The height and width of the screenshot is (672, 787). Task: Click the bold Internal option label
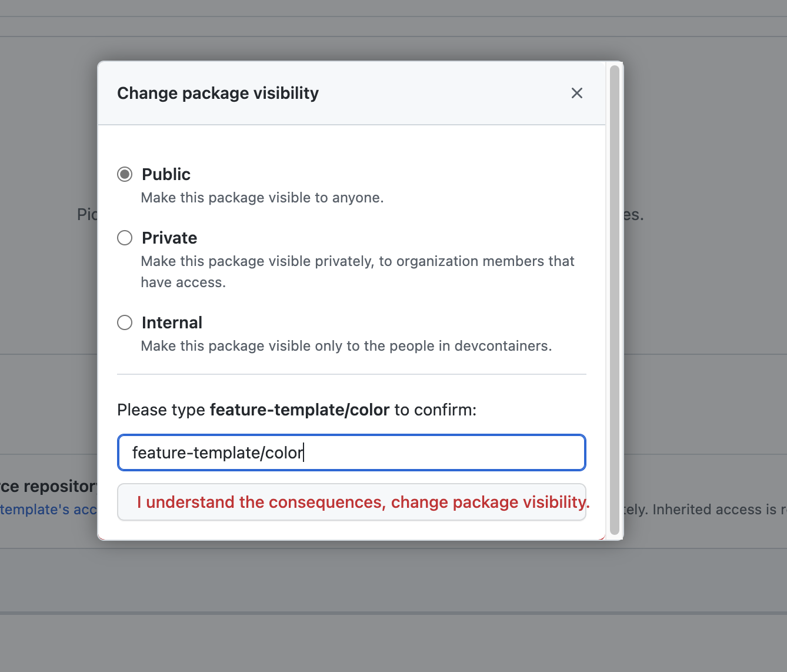(172, 322)
